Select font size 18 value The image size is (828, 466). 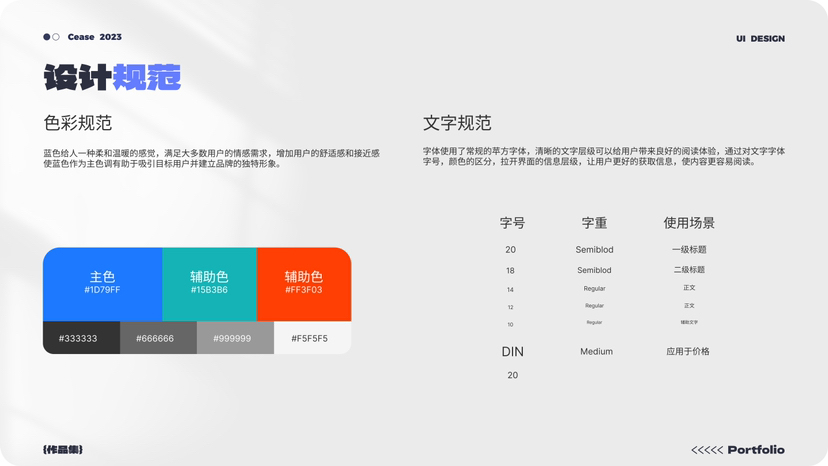point(510,271)
